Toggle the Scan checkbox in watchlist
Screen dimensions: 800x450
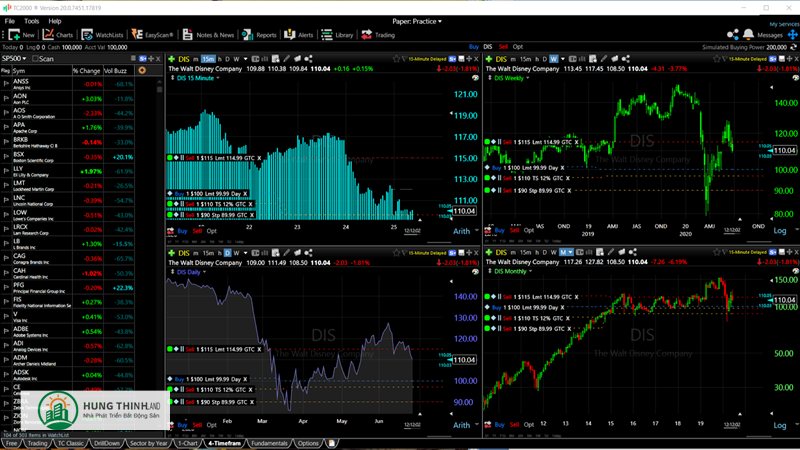36,59
